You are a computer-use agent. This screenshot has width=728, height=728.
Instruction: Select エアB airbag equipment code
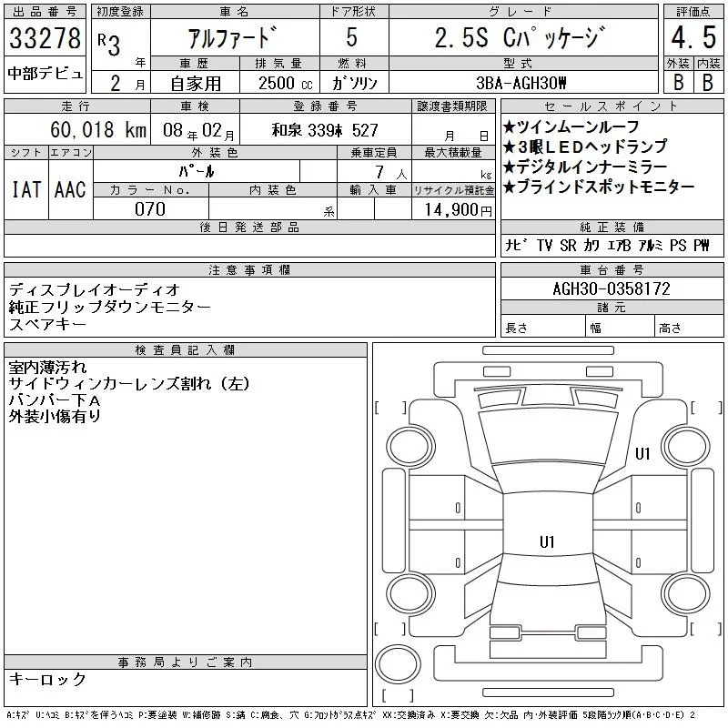(x=619, y=245)
